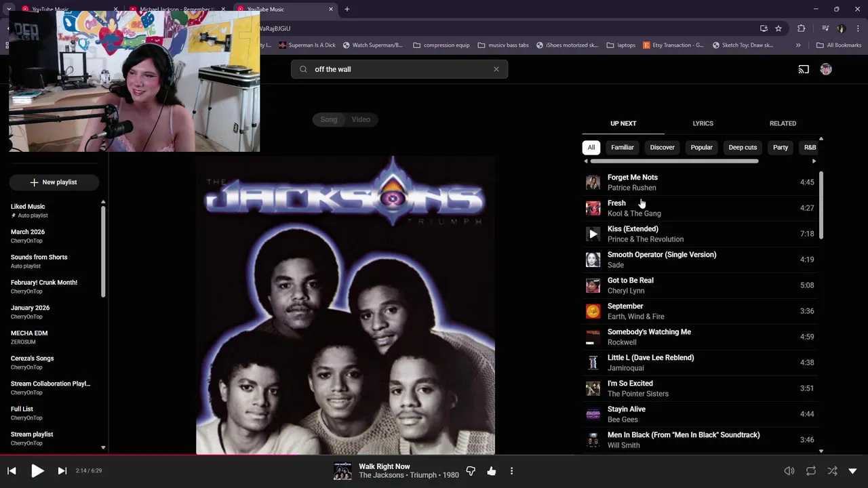Like Walk Right Now with thumbs up
The height and width of the screenshot is (488, 868).
[491, 471]
